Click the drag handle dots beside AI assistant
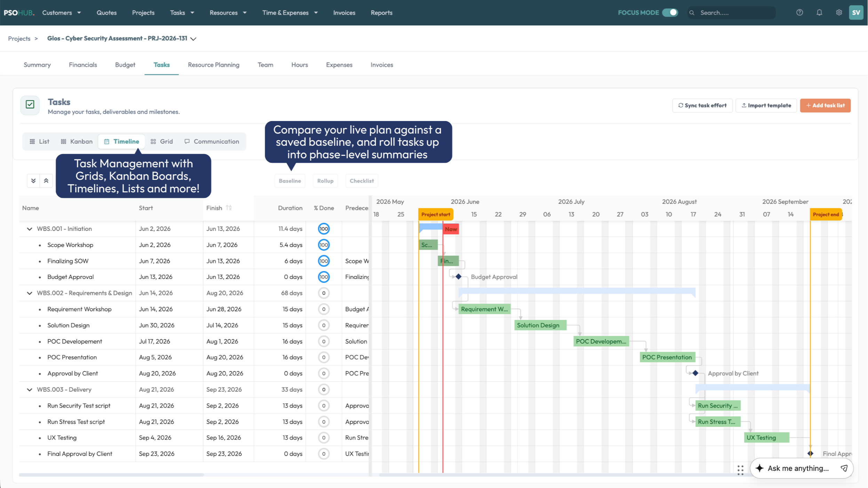 [740, 470]
